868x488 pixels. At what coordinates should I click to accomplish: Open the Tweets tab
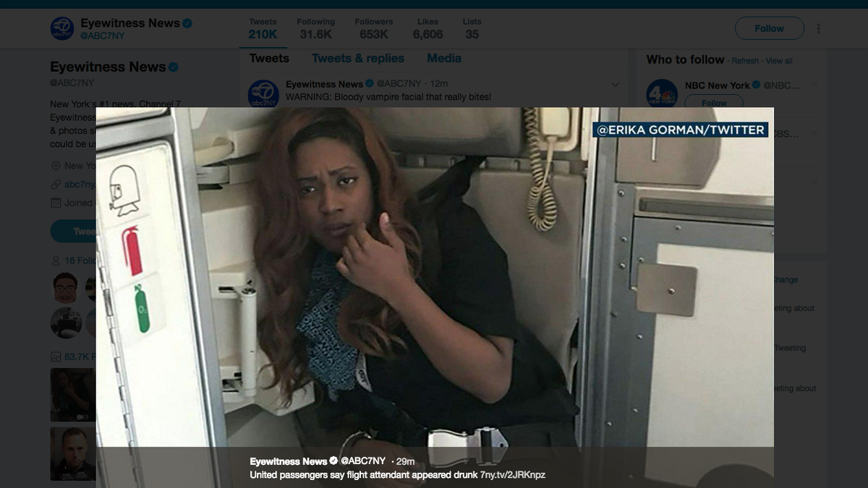coord(269,59)
